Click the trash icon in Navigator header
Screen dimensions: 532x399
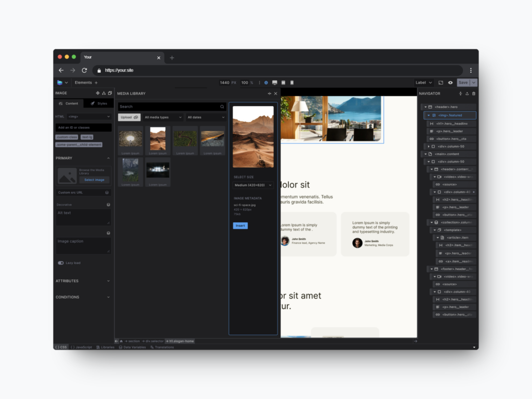point(473,94)
